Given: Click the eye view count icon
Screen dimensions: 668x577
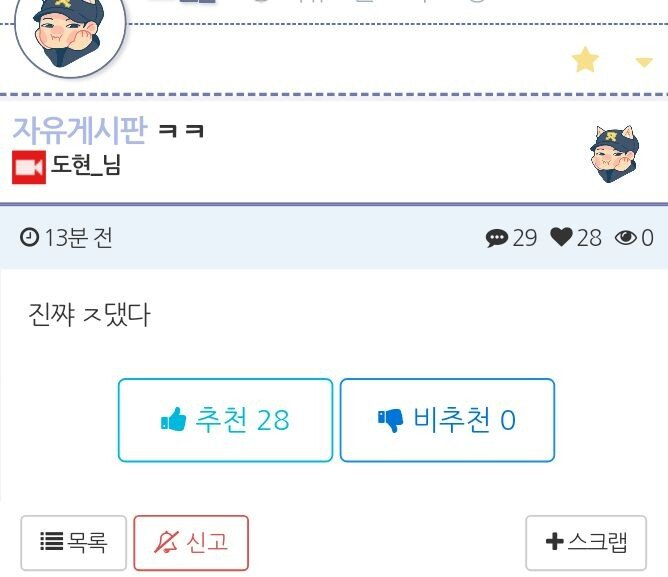Looking at the screenshot, I should [x=626, y=237].
